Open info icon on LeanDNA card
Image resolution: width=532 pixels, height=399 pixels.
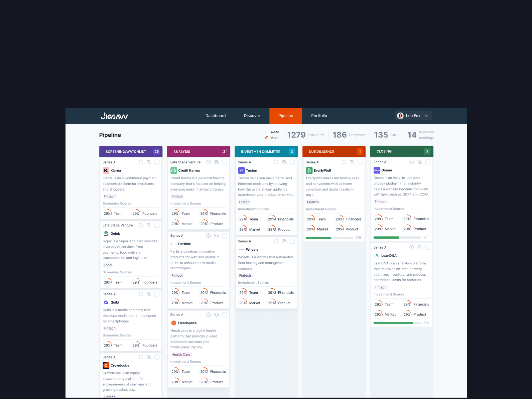tap(412, 247)
